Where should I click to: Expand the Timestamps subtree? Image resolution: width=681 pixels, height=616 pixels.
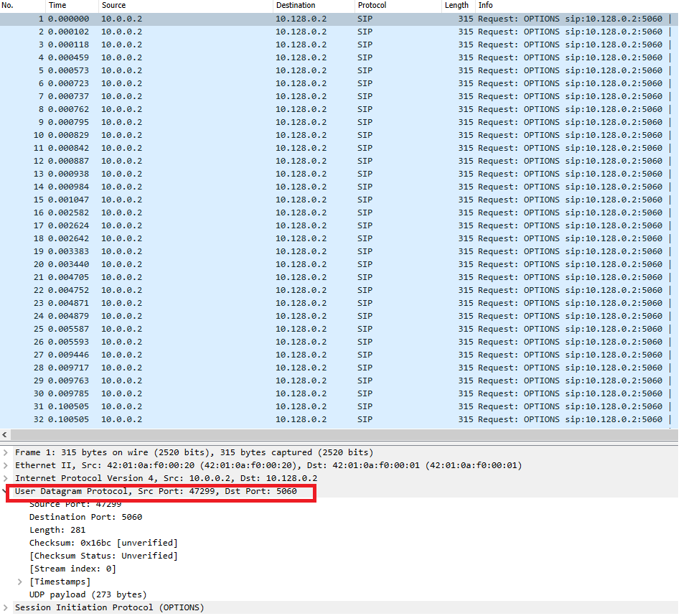coord(20,582)
